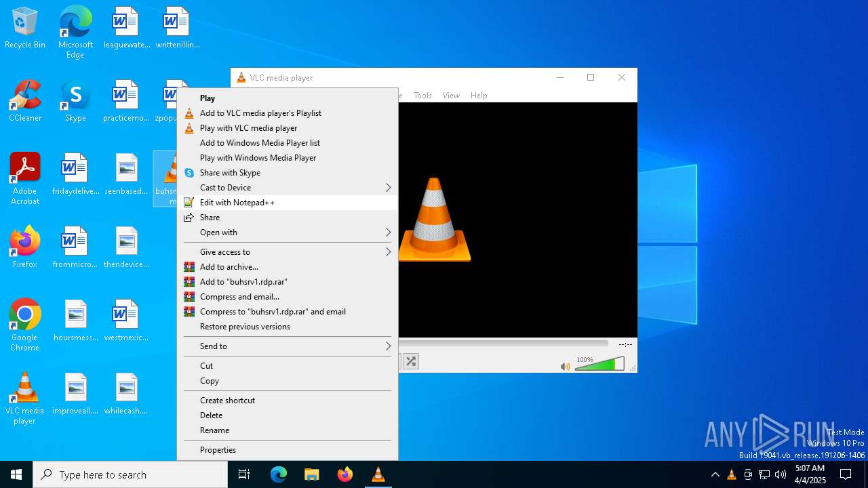
Task: Open the Recycle Bin desktop icon
Action: (x=25, y=28)
